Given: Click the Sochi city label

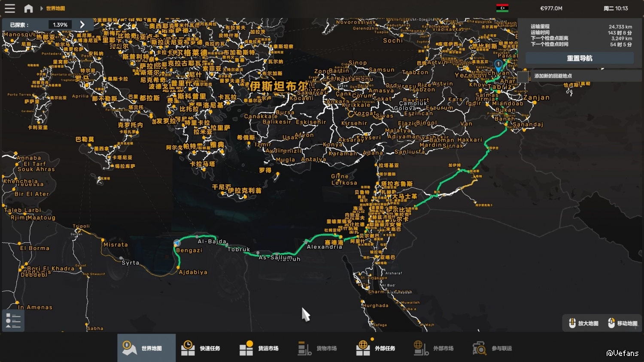Looking at the screenshot, I should point(393,40).
